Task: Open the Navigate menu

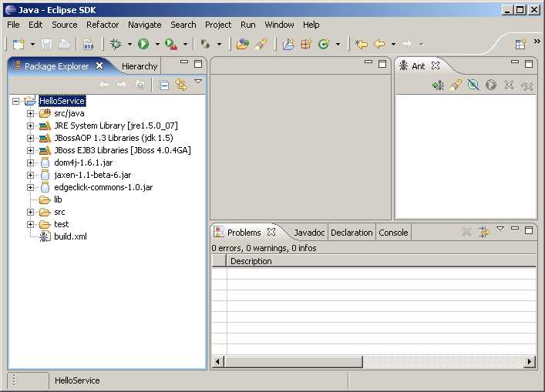Action: [x=145, y=25]
